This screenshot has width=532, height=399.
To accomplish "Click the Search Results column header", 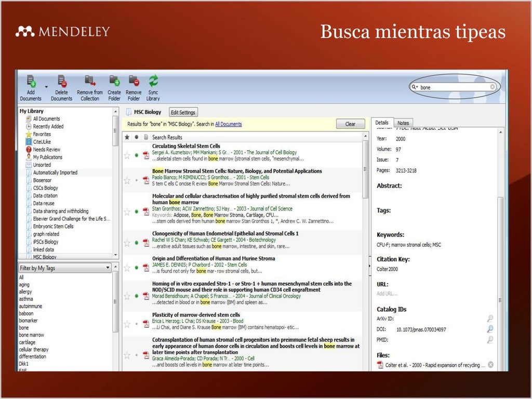I will 167,137.
